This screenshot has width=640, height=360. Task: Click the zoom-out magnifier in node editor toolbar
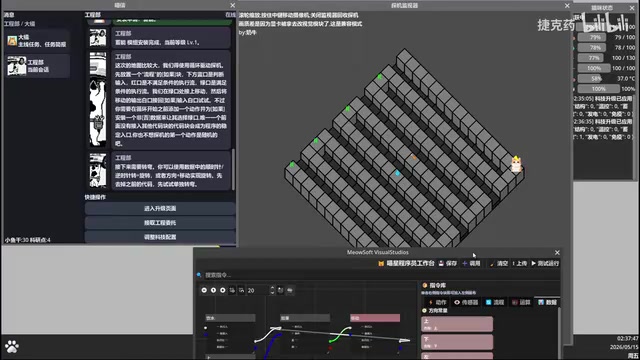[x=204, y=290]
